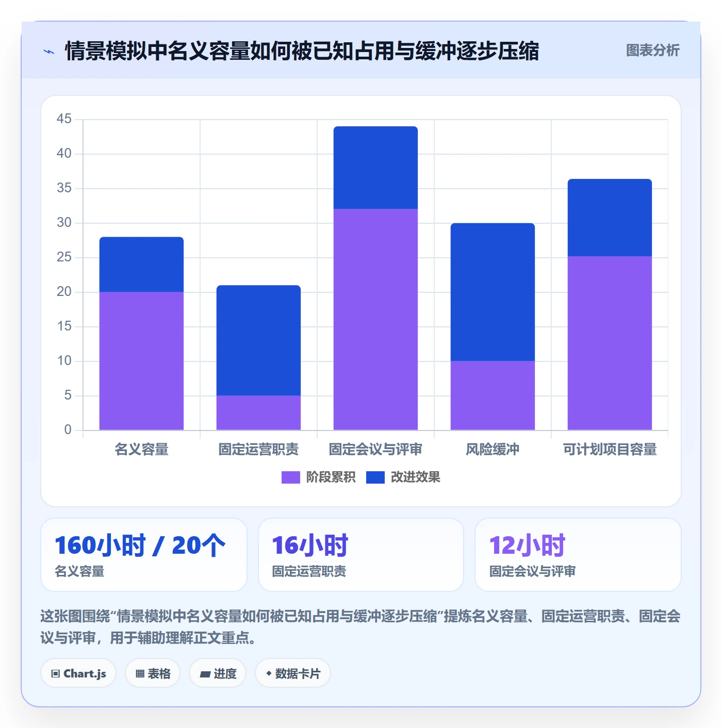
Task: Click the purple segment of 固定运营职责 bar
Action: (258, 413)
